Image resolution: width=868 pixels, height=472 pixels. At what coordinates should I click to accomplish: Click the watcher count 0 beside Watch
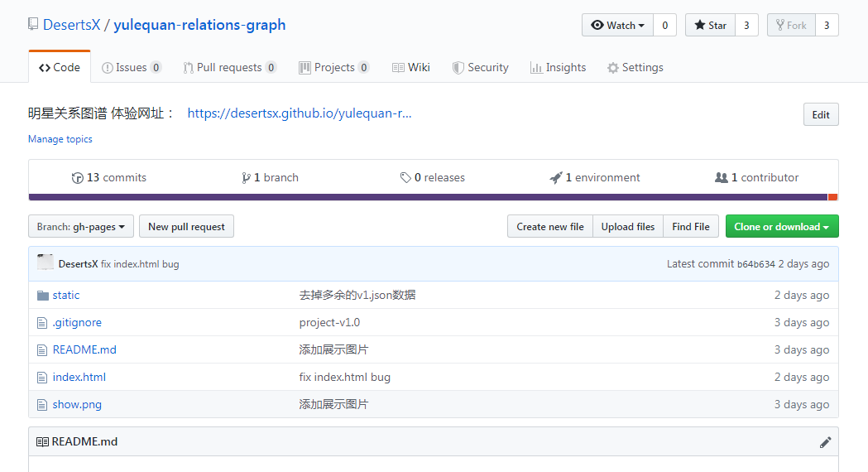tap(664, 25)
